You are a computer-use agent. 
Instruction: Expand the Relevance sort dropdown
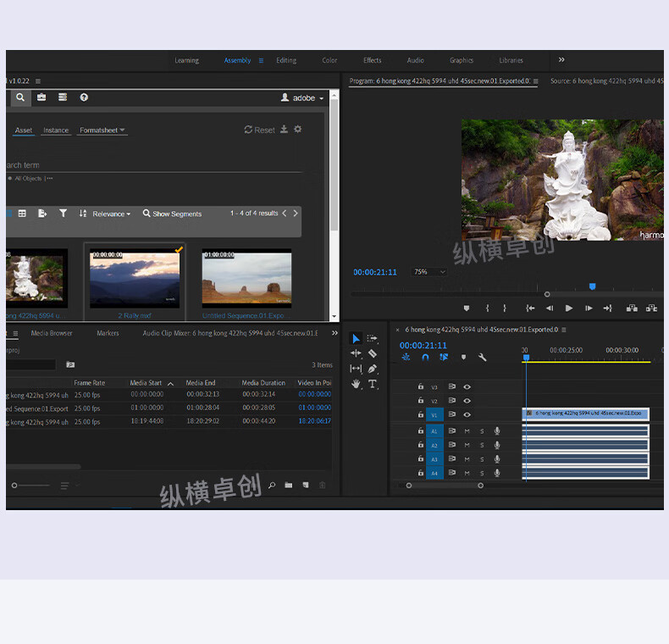111,214
